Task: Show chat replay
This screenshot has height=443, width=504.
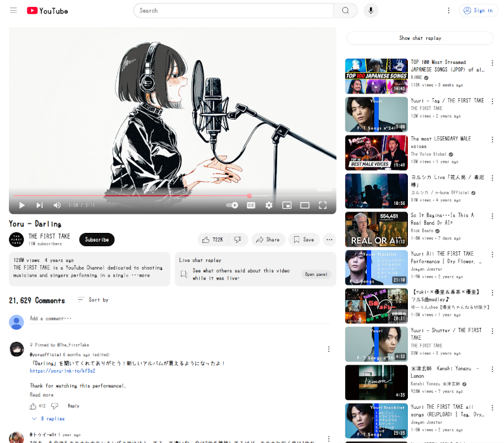Action: [420, 38]
